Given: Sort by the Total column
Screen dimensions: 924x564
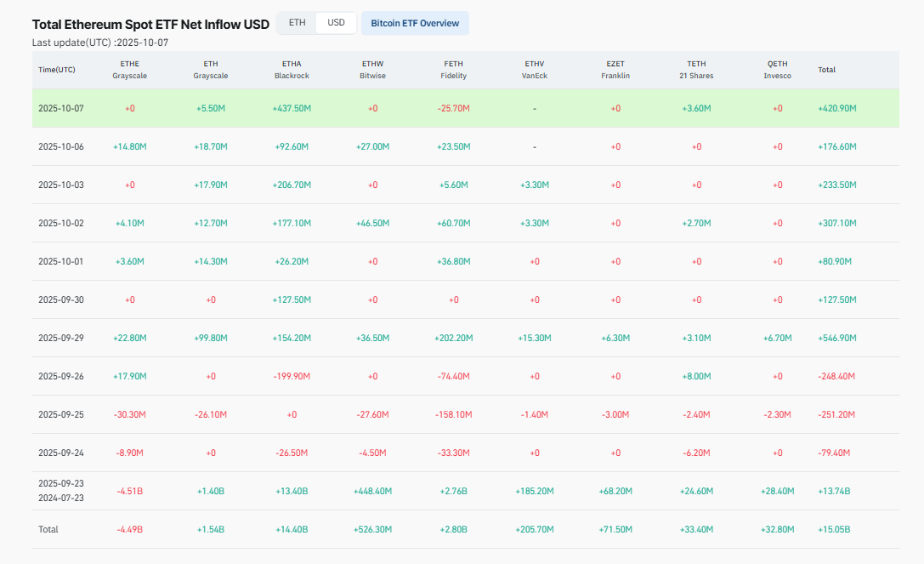Looking at the screenshot, I should click(826, 70).
